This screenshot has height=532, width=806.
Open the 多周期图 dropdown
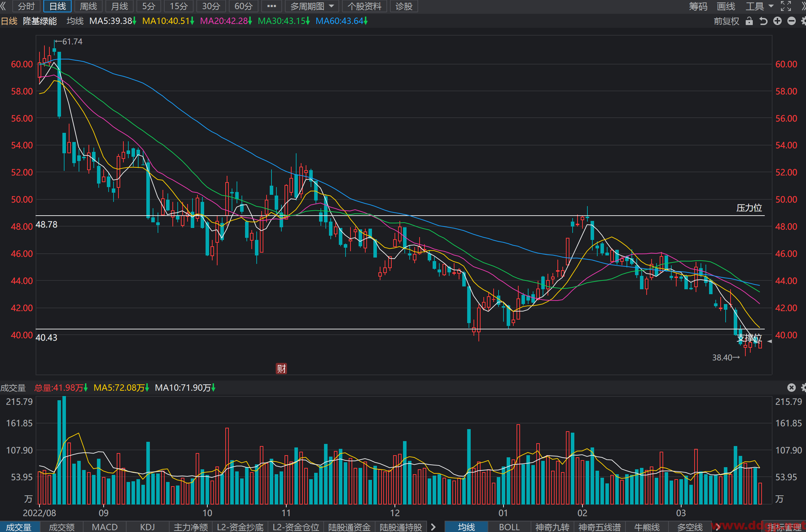[x=312, y=6]
